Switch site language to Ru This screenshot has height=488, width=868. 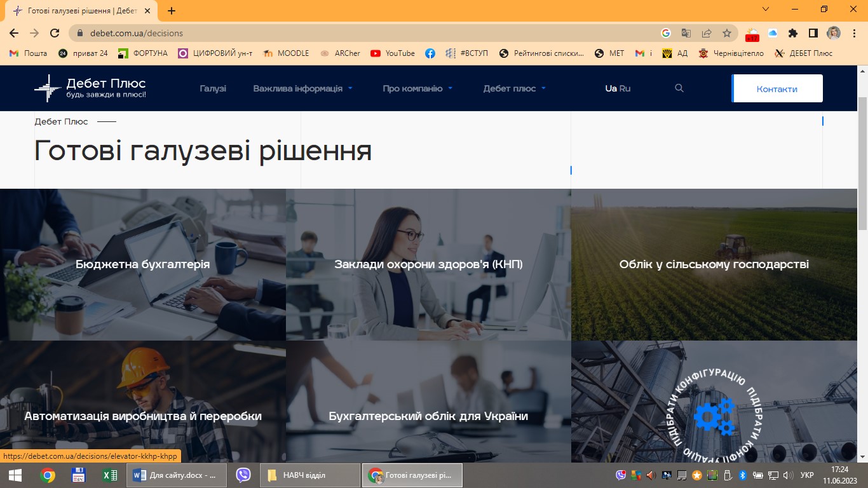(625, 88)
